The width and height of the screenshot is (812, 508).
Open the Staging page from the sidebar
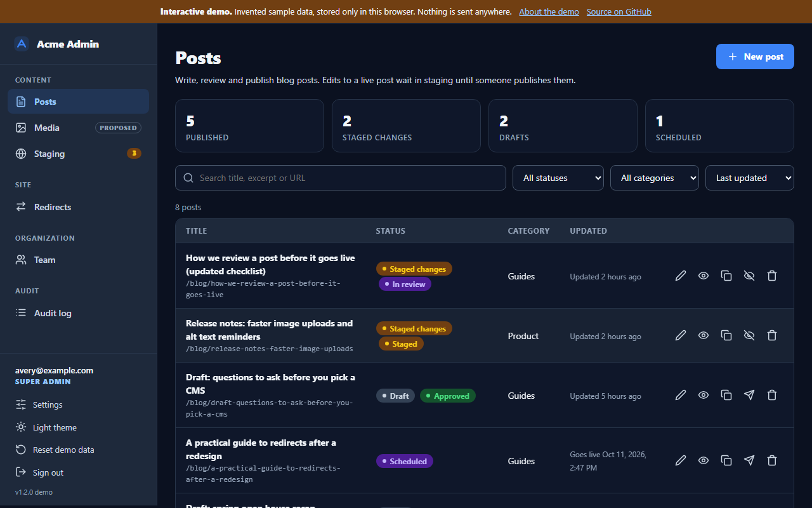click(x=79, y=154)
